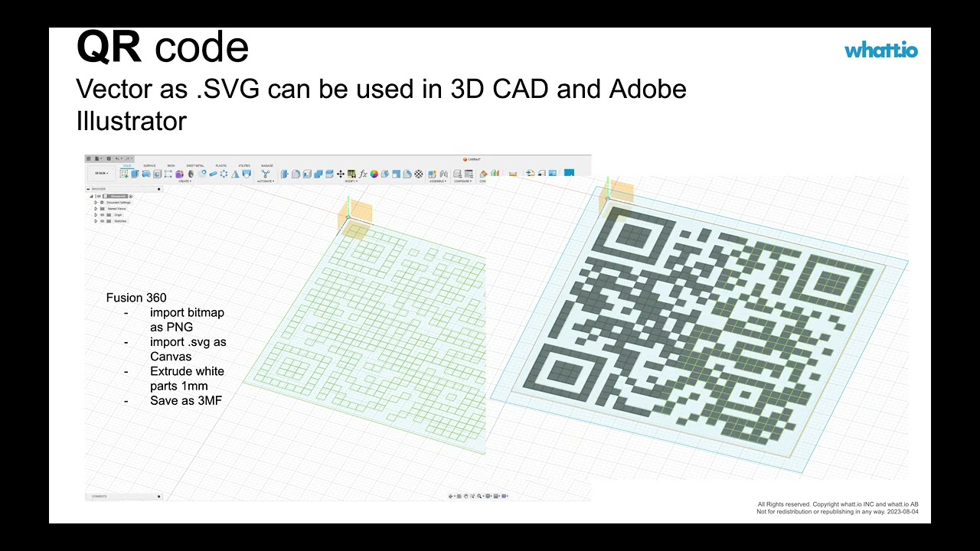980x551 pixels.
Task: Select the Combine tool icon
Action: [x=318, y=174]
